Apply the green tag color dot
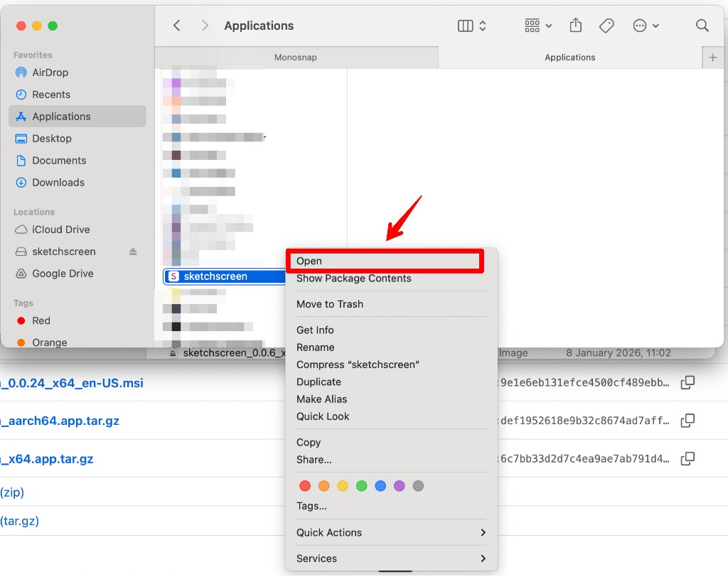Image resolution: width=728 pixels, height=577 pixels. 362,486
